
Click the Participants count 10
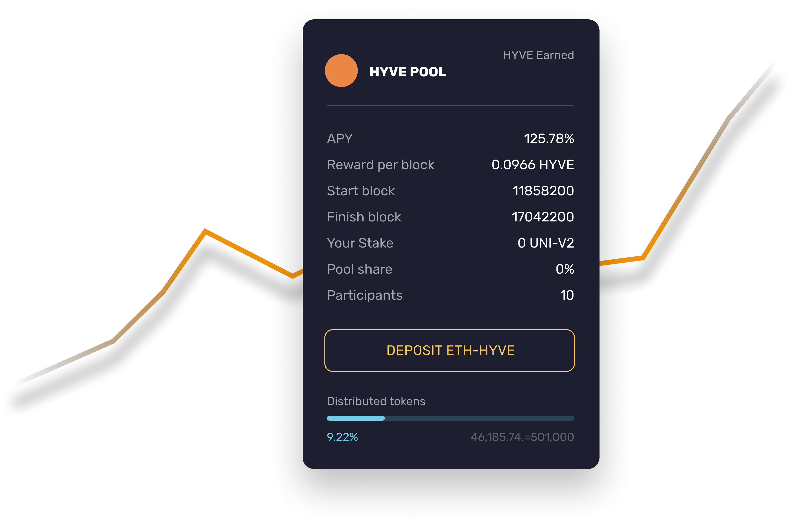[567, 295]
